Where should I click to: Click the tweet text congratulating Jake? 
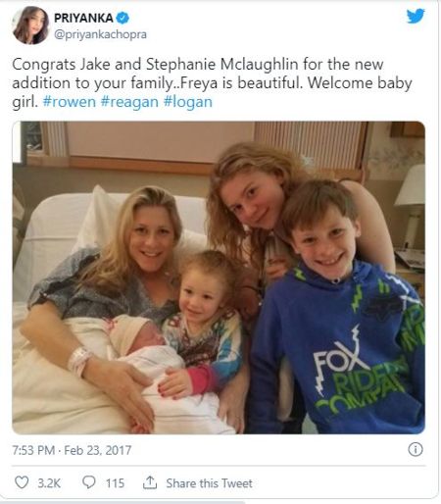(212, 82)
